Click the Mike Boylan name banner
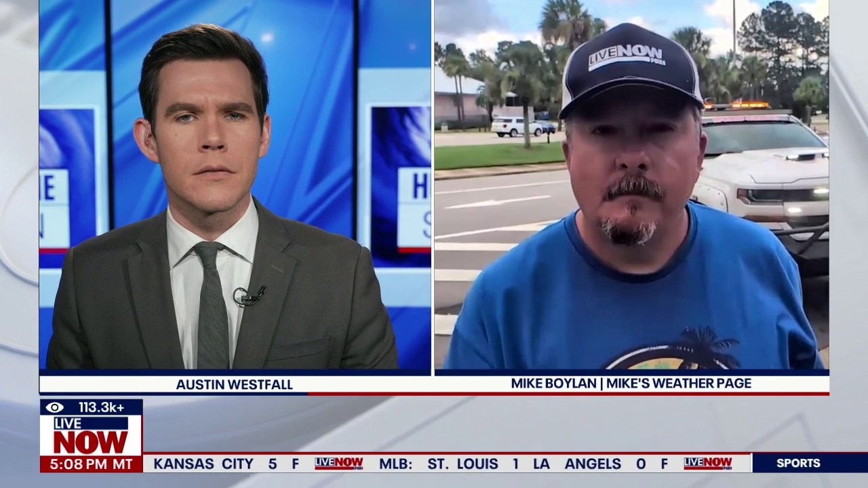The height and width of the screenshot is (488, 868). click(x=631, y=383)
